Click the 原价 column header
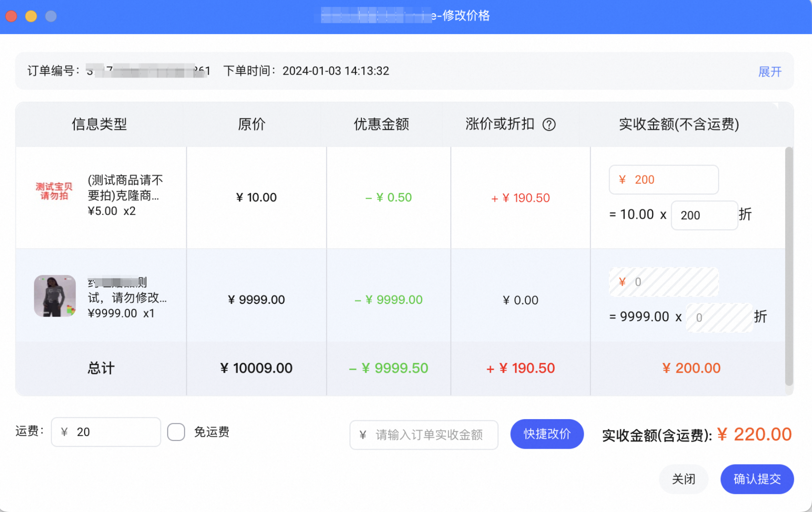The width and height of the screenshot is (812, 512). pyautogui.click(x=252, y=124)
